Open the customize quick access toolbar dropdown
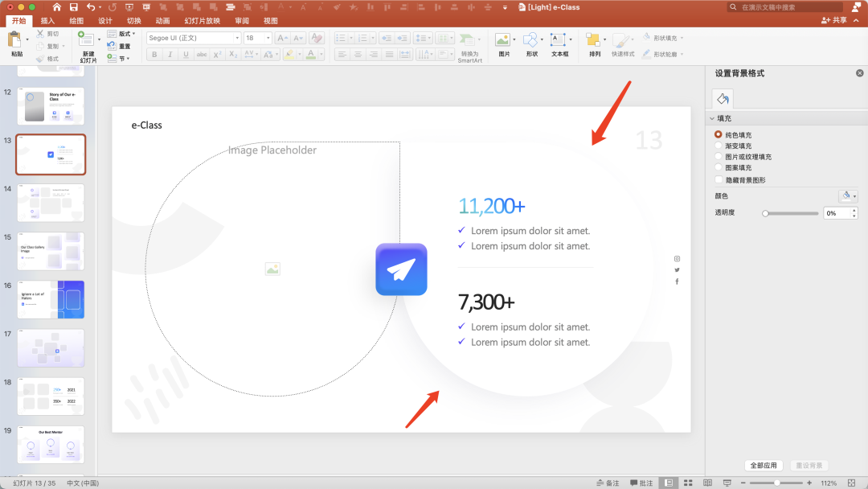This screenshot has width=868, height=489. coord(505,7)
